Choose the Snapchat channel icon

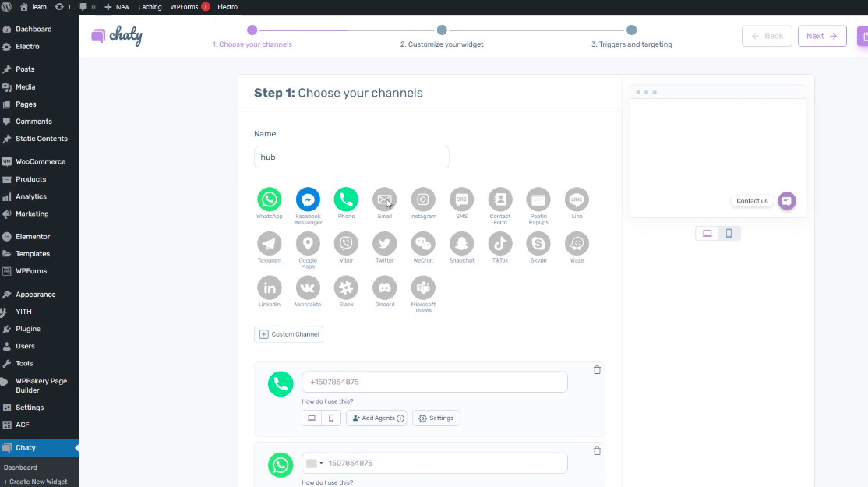tap(461, 244)
